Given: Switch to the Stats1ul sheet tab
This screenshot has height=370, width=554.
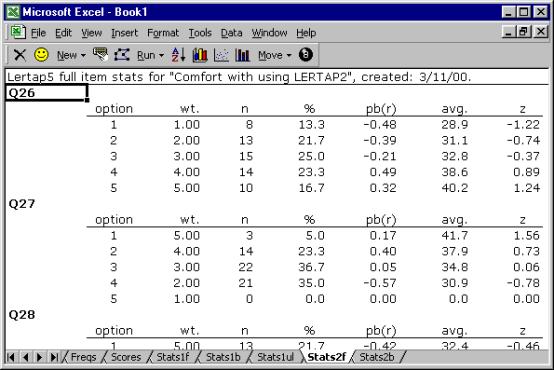Looking at the screenshot, I should tap(275, 357).
